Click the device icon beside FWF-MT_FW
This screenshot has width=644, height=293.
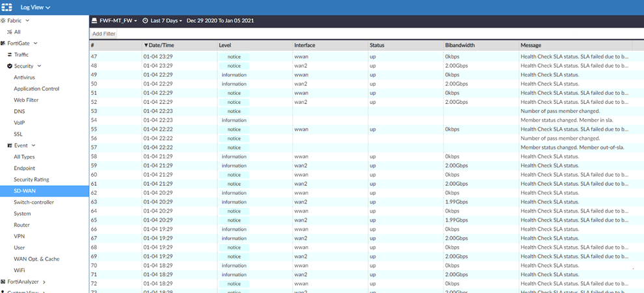[94, 21]
